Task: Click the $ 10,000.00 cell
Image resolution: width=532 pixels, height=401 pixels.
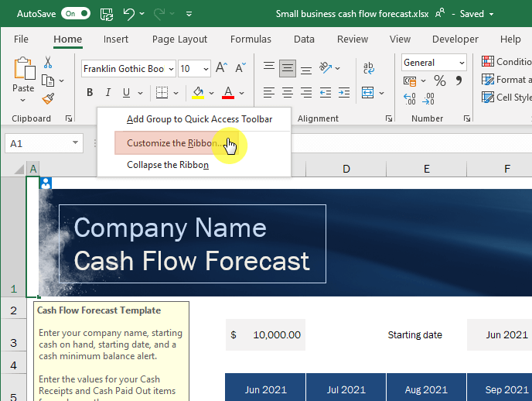Action: click(x=265, y=334)
